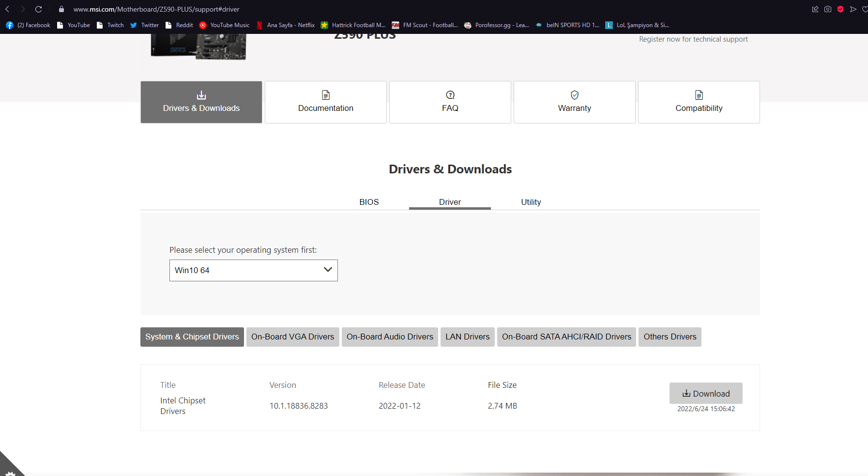The height and width of the screenshot is (476, 868).
Task: Click the edit page icon in browser toolbar
Action: click(x=815, y=9)
